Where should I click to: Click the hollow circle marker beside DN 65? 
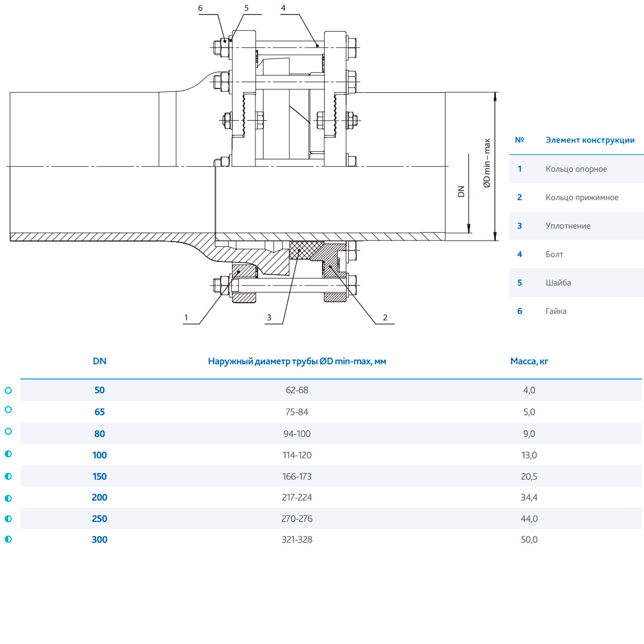(x=8, y=410)
